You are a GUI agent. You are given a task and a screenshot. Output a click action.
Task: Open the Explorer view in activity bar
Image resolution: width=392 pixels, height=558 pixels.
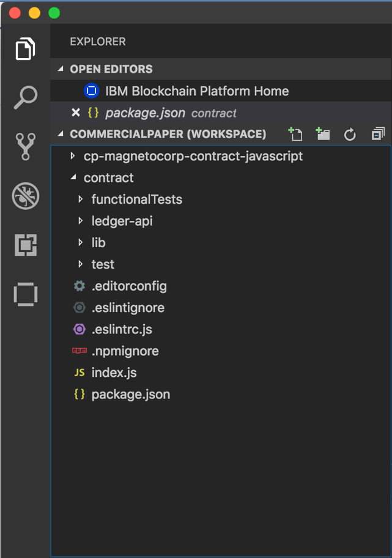[25, 48]
